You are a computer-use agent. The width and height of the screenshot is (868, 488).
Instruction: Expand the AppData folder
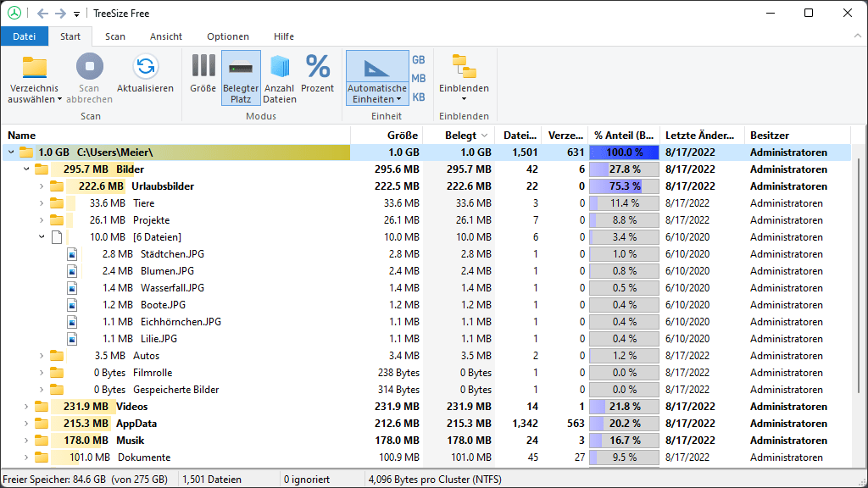[26, 424]
